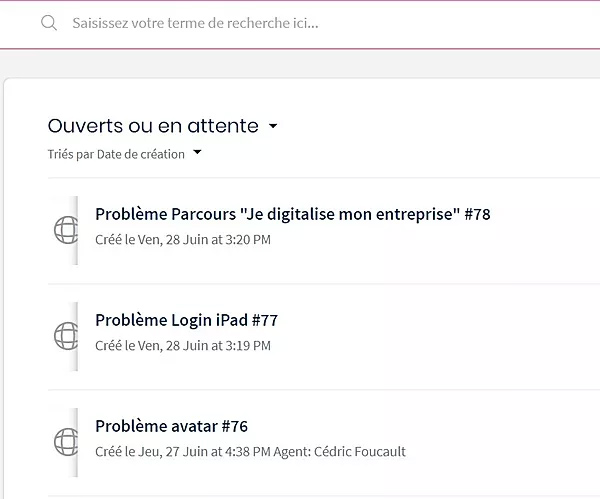
Task: Focus the search term input field
Action: [300, 23]
